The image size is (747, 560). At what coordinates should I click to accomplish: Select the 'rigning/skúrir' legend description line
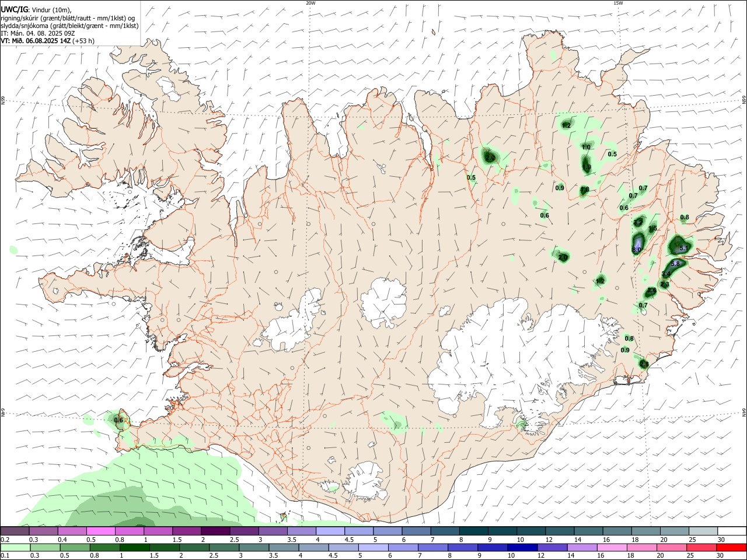(x=68, y=17)
